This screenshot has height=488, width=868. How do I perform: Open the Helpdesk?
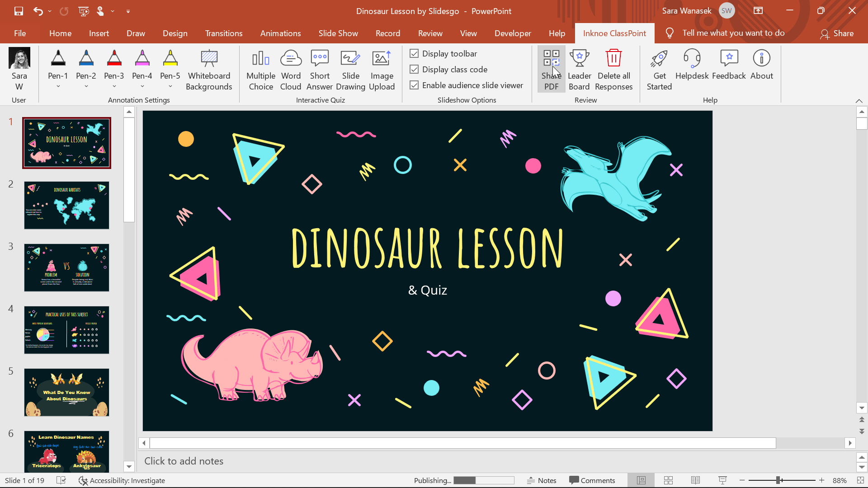tap(692, 64)
